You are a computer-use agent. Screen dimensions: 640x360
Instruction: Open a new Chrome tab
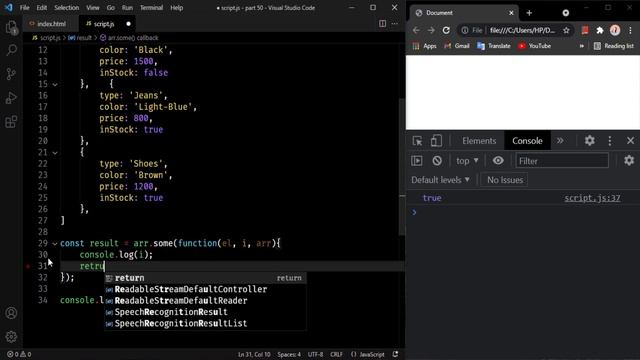click(x=529, y=13)
